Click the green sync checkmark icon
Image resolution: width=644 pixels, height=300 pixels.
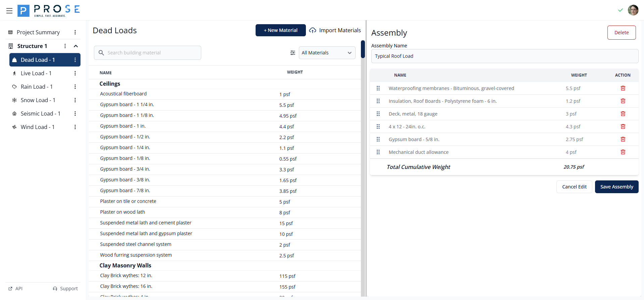620,10
